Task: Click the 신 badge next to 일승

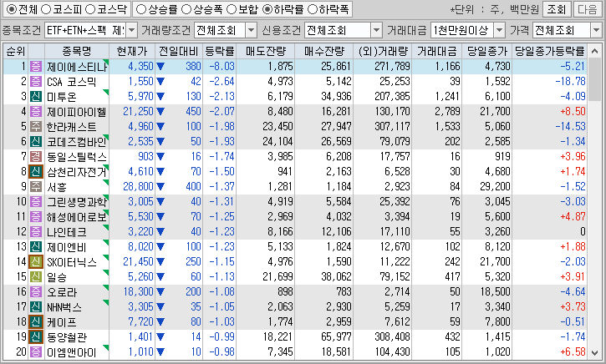Action: (x=36, y=277)
